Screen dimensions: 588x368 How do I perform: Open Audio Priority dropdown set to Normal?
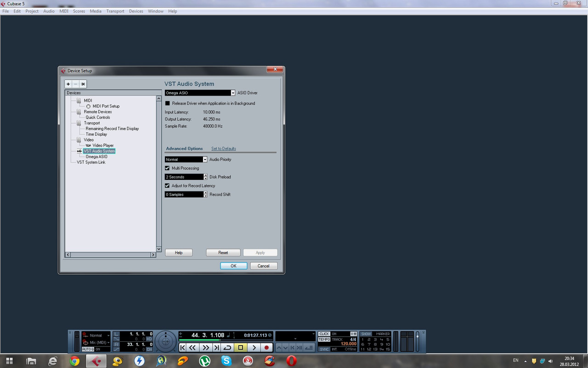186,160
